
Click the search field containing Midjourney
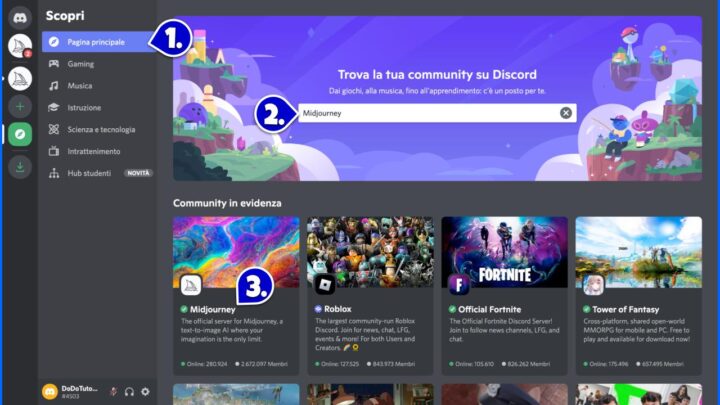point(437,113)
